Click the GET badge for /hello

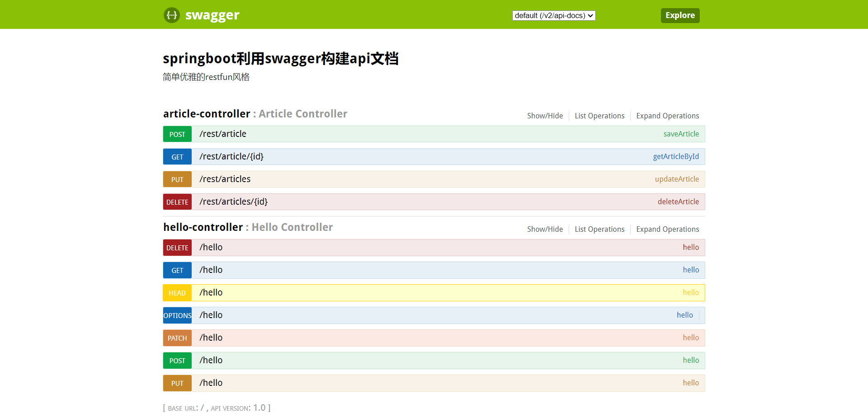pos(177,270)
